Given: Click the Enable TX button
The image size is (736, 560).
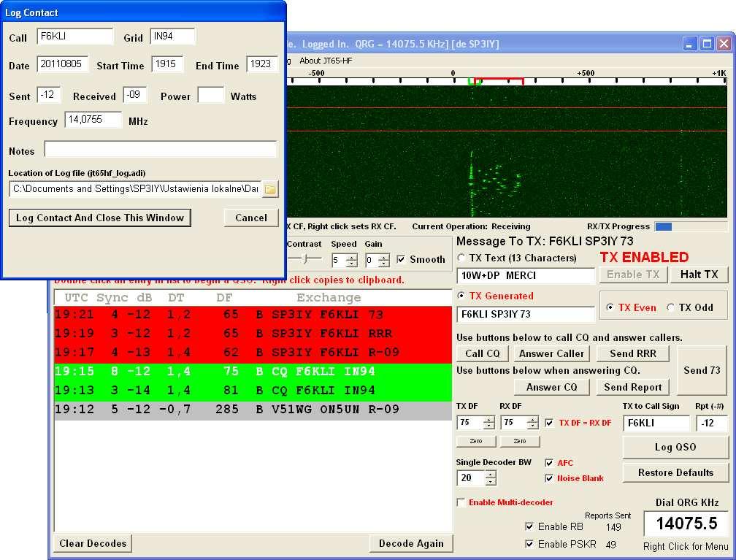Looking at the screenshot, I should coord(633,275).
